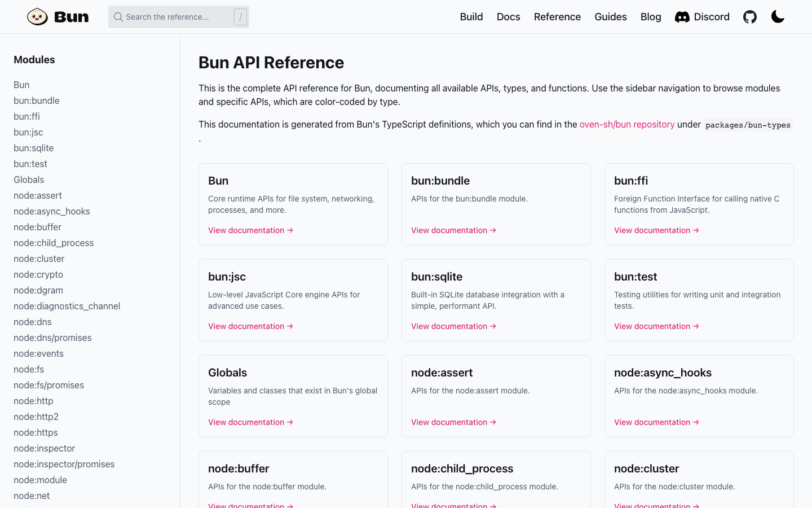Select node:https in the sidebar
Image resolution: width=812 pixels, height=508 pixels.
click(36, 432)
